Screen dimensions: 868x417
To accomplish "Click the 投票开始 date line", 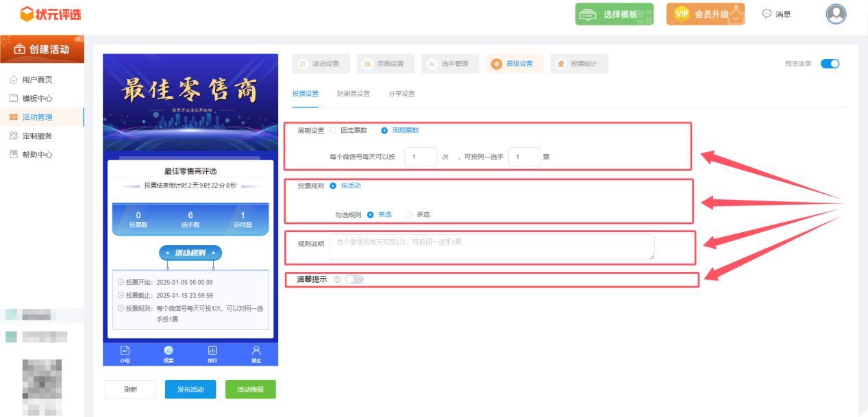I will click(x=165, y=282).
